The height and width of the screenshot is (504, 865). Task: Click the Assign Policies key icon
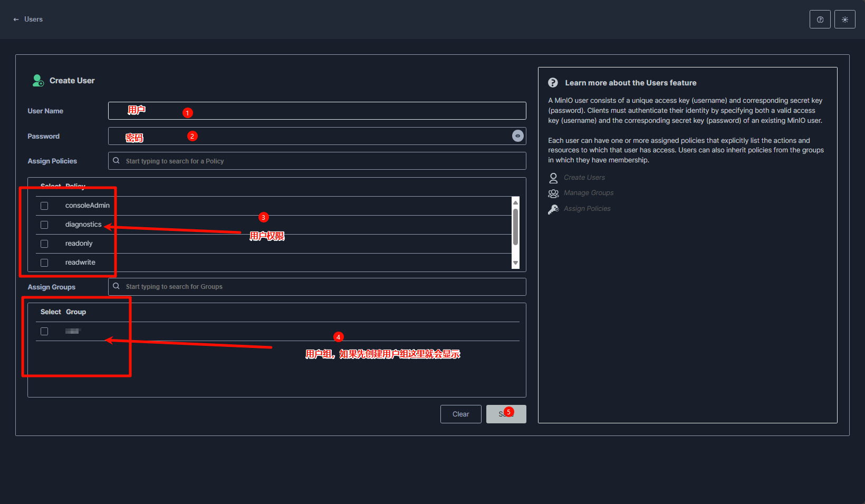tap(553, 209)
